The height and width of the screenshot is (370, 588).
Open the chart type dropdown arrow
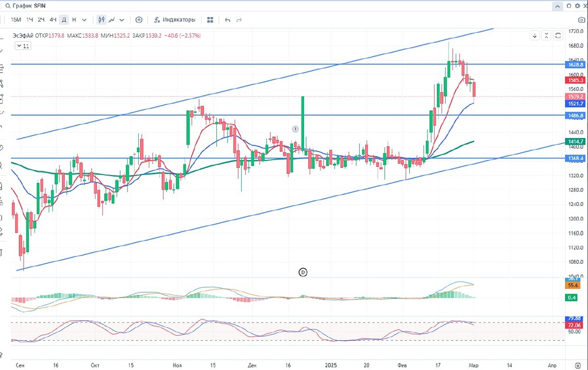pyautogui.click(x=122, y=20)
